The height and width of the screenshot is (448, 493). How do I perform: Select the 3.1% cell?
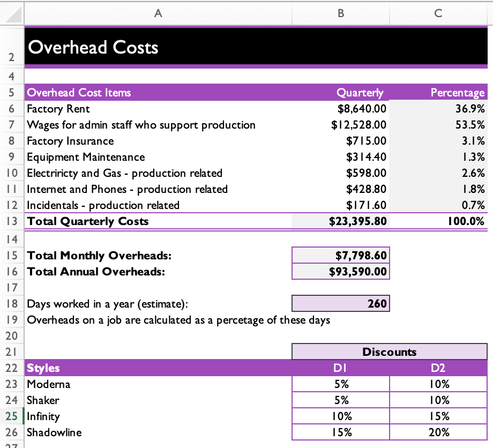(x=438, y=141)
